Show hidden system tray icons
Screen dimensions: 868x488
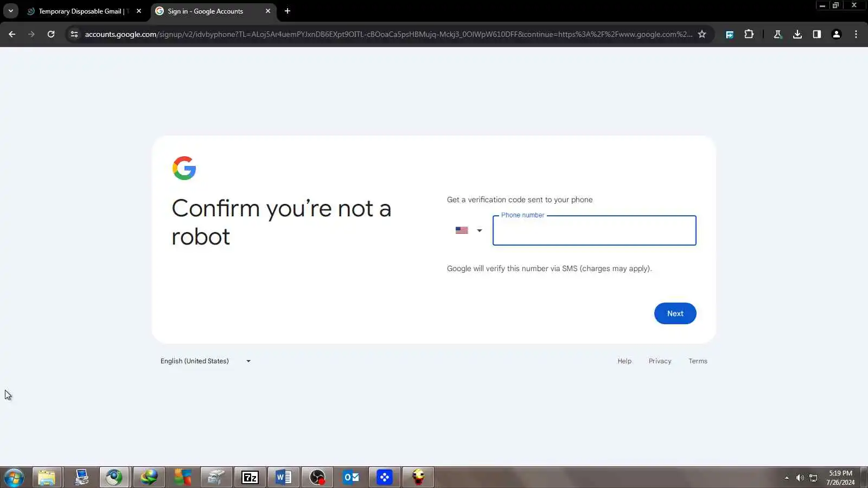[x=787, y=478]
